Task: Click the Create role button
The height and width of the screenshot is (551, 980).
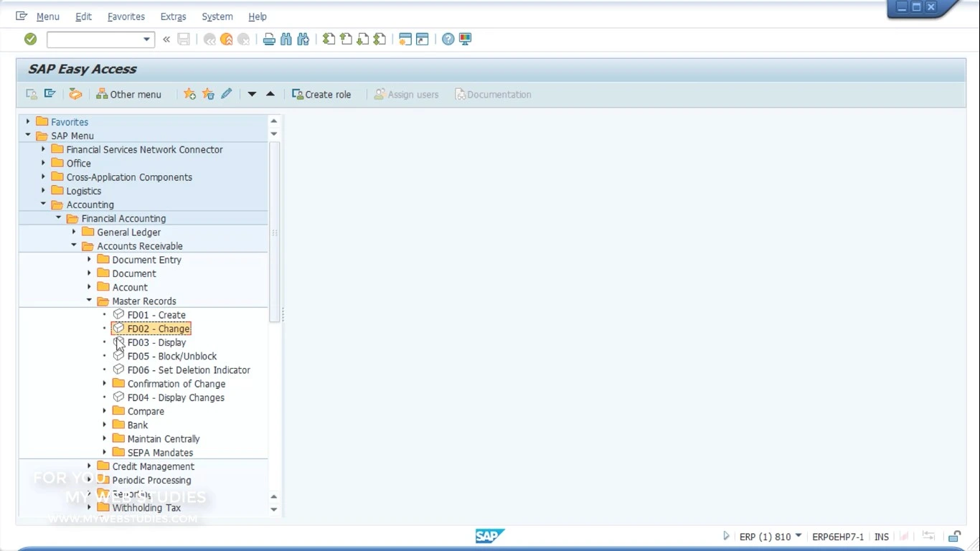Action: pyautogui.click(x=321, y=94)
